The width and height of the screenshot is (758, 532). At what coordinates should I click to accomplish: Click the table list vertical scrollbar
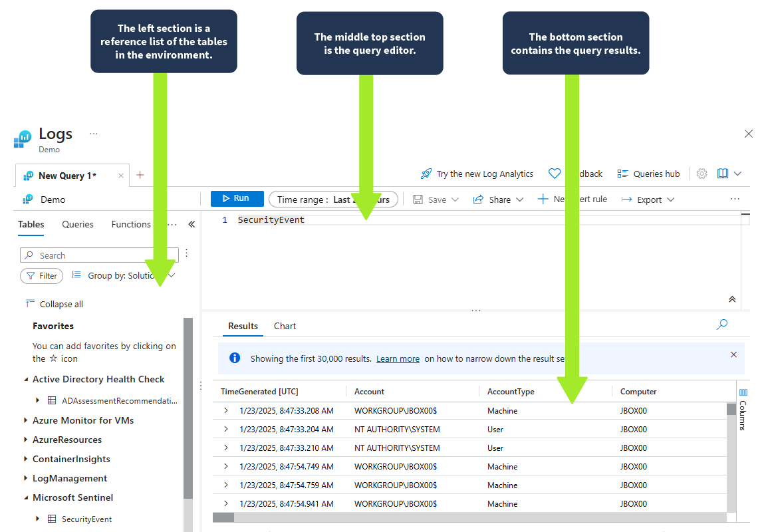tap(188, 408)
